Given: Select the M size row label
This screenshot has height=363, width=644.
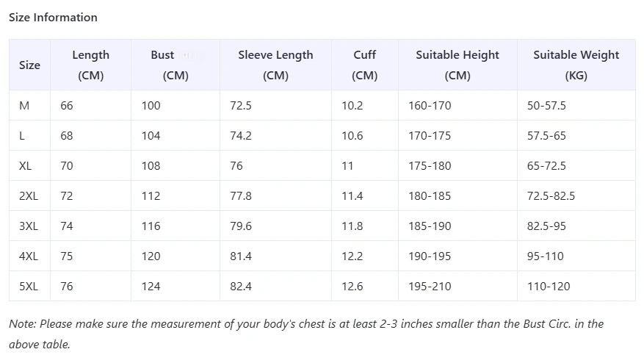Looking at the screenshot, I should click(24, 106).
